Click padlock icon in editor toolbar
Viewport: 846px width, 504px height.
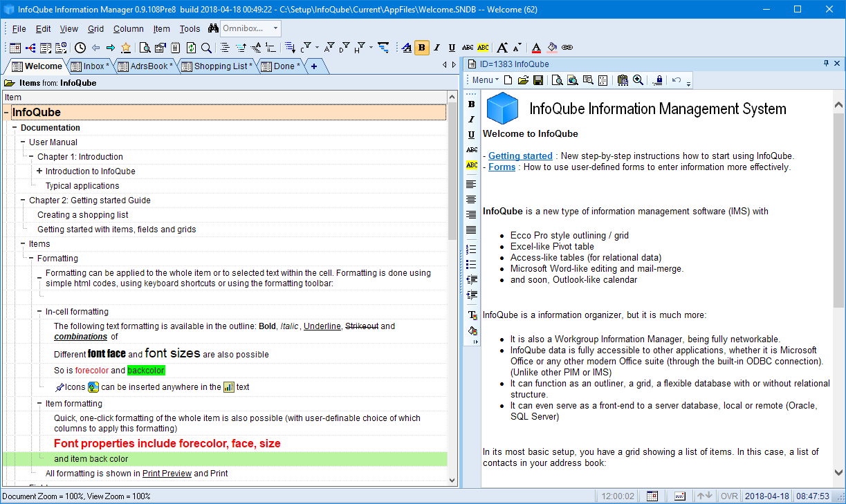coord(657,80)
